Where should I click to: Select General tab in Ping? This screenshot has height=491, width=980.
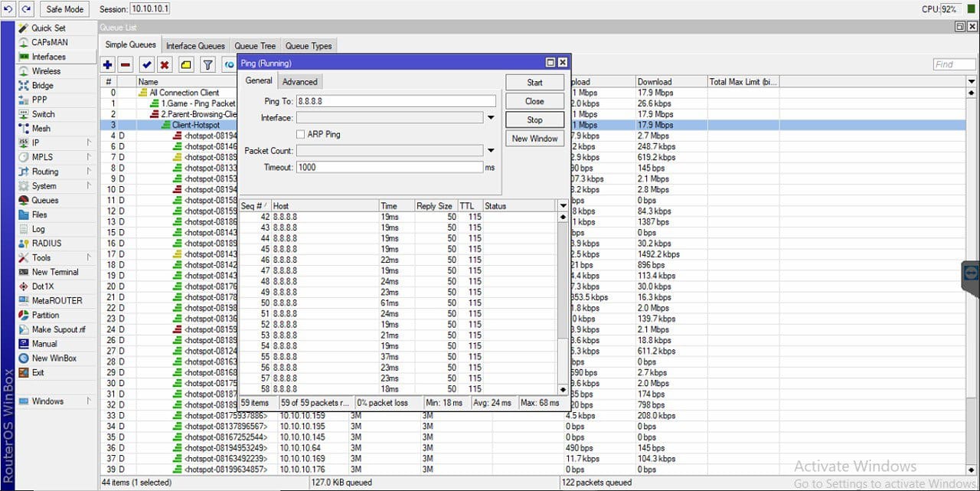(x=259, y=80)
